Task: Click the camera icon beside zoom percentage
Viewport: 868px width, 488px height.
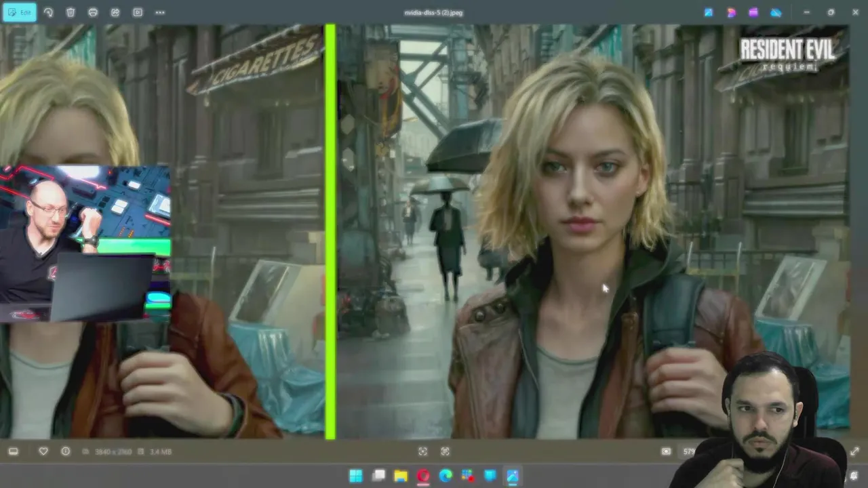Action: click(666, 451)
